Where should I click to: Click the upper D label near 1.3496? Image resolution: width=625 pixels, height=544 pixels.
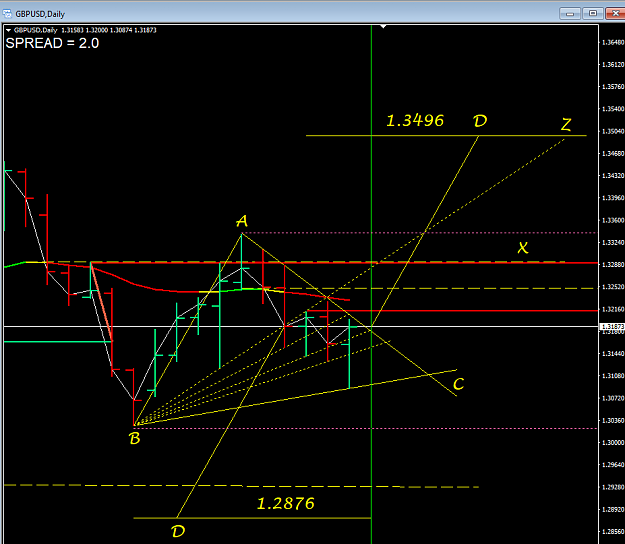[x=480, y=121]
